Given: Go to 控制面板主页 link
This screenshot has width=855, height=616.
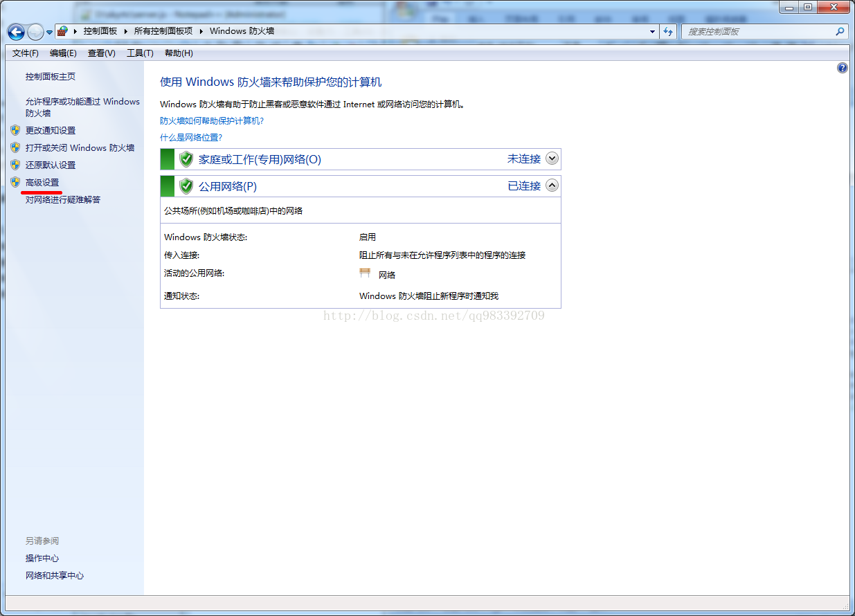Looking at the screenshot, I should (x=51, y=76).
